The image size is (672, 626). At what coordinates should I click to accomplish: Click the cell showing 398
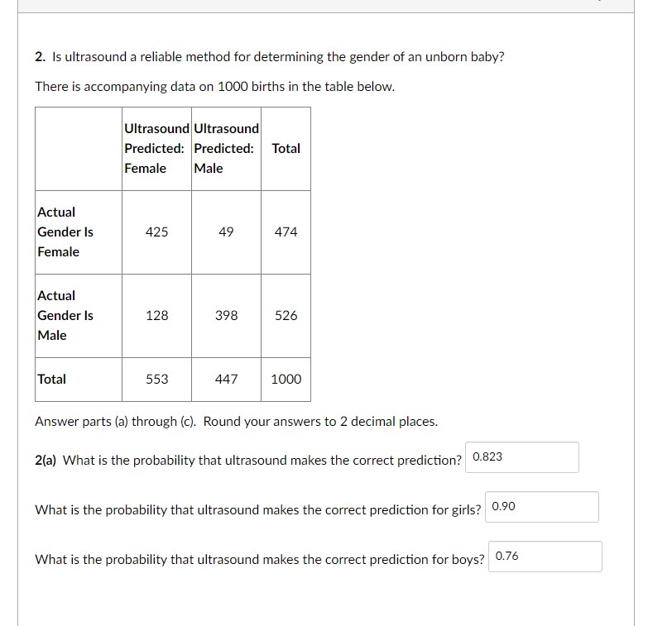(225, 315)
